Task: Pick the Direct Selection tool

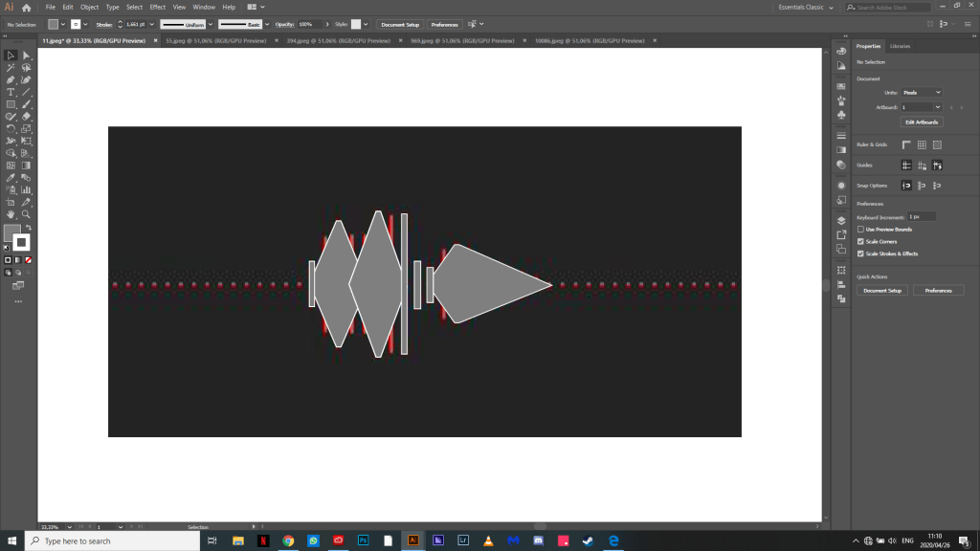Action: coord(27,55)
